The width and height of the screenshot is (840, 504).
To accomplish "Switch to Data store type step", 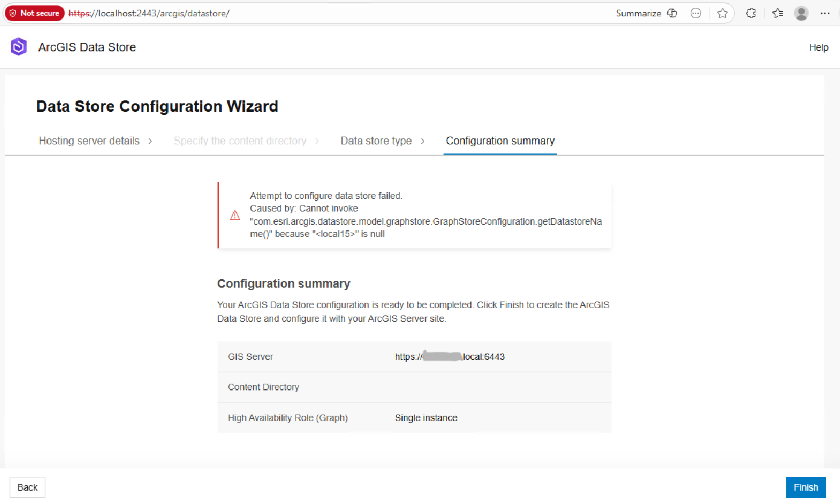I will point(376,141).
